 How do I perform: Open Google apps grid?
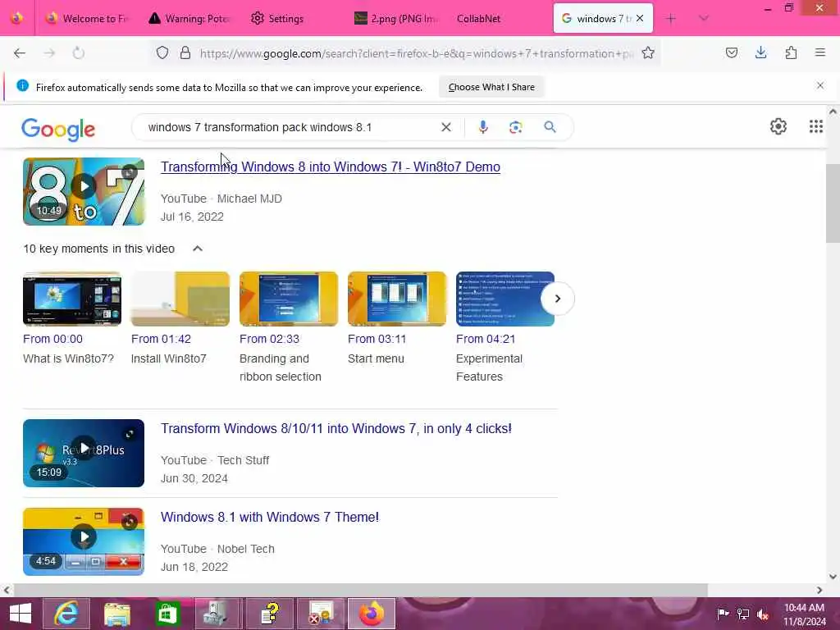click(816, 126)
